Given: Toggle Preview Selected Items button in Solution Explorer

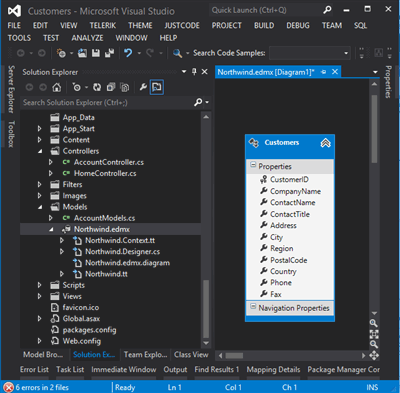Looking at the screenshot, I should [157, 87].
